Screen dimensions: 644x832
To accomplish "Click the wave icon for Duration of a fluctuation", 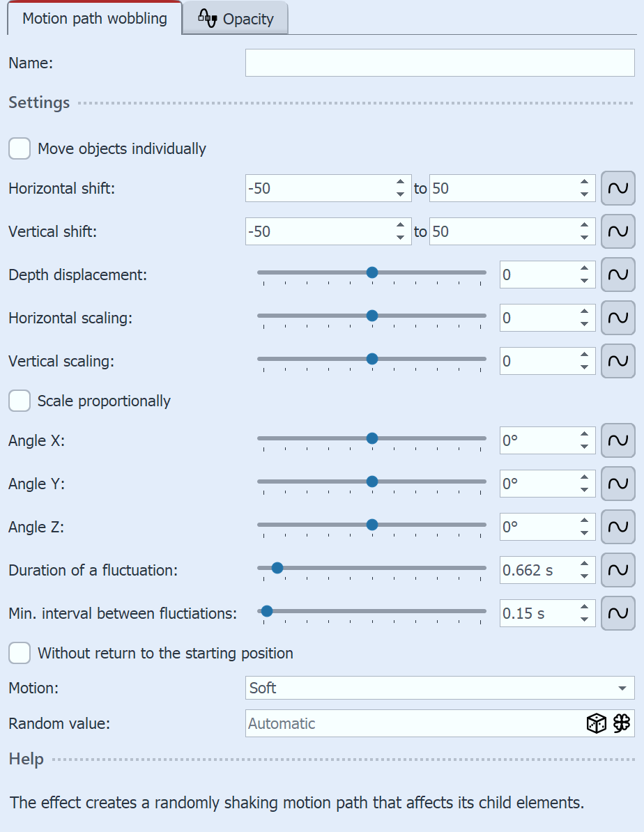I will [618, 570].
